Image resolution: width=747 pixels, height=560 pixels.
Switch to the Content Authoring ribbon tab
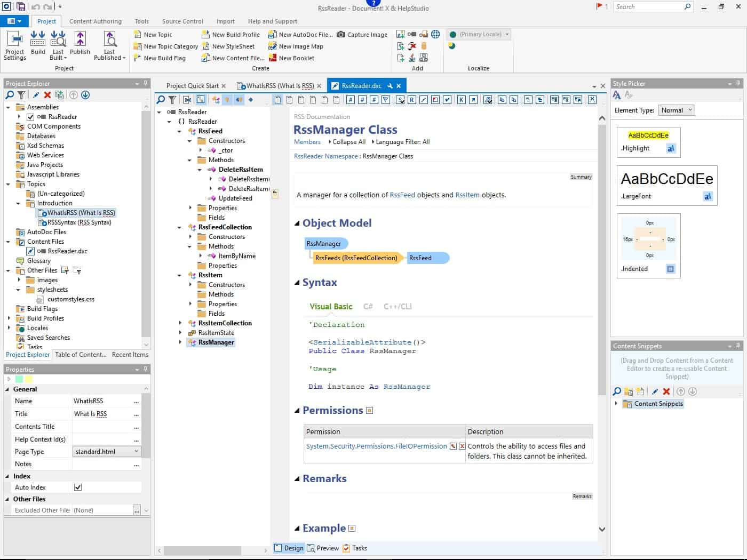96,21
